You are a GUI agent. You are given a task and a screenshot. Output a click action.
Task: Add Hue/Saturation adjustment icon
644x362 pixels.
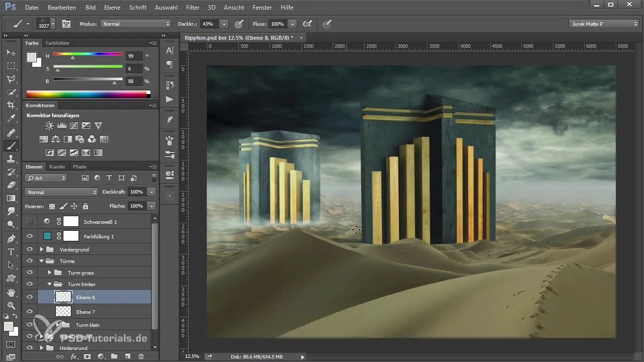44,139
